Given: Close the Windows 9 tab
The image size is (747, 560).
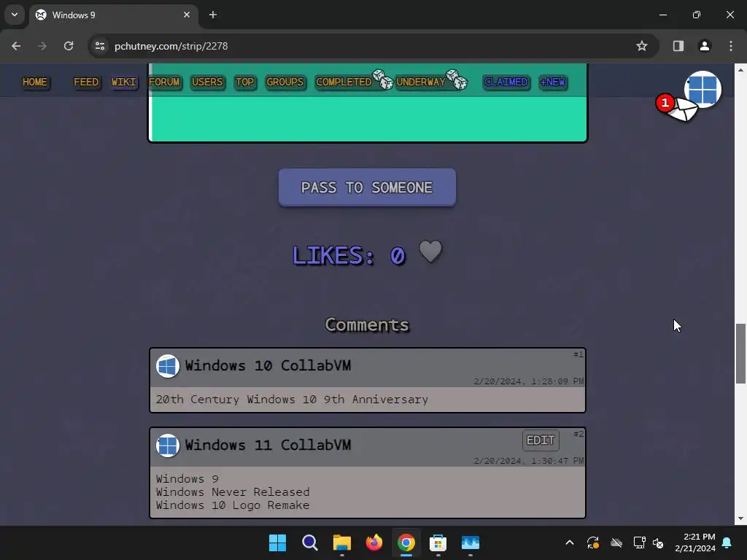Looking at the screenshot, I should point(186,15).
